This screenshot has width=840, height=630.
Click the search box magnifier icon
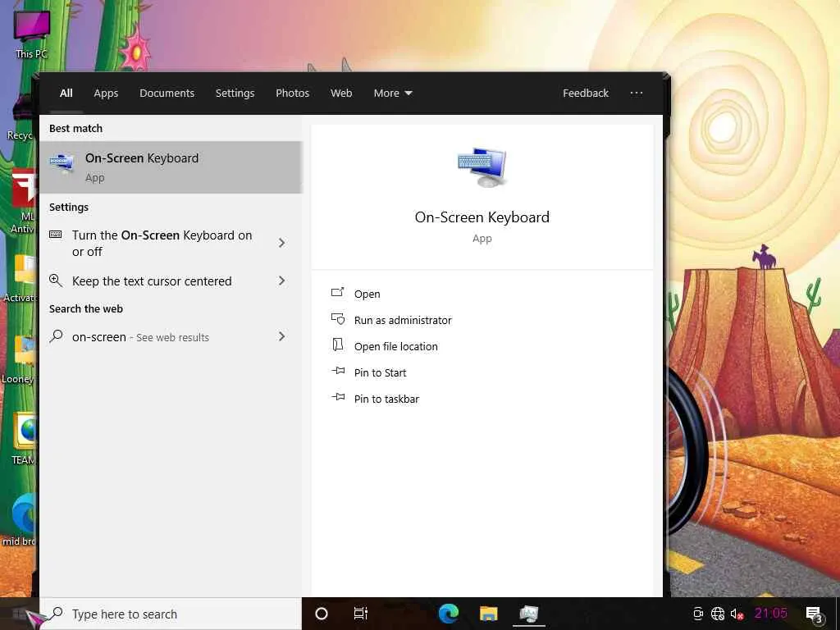(56, 614)
